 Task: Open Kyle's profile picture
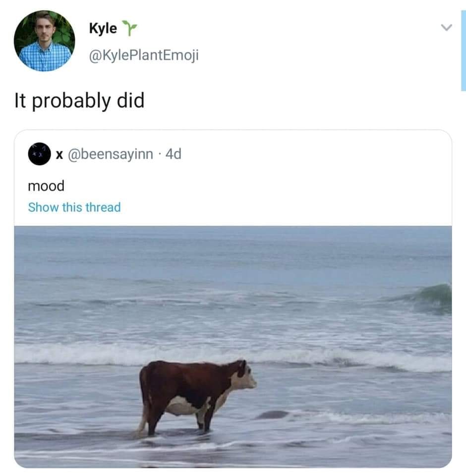click(45, 41)
